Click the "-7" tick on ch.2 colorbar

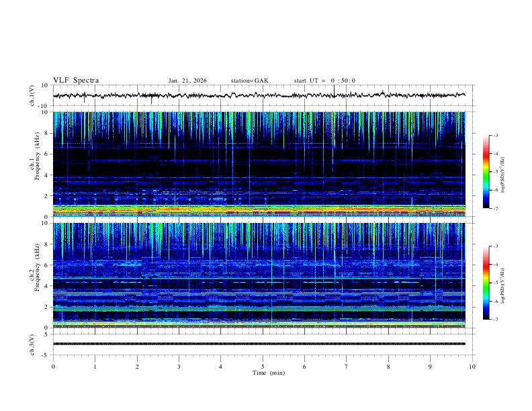click(495, 320)
